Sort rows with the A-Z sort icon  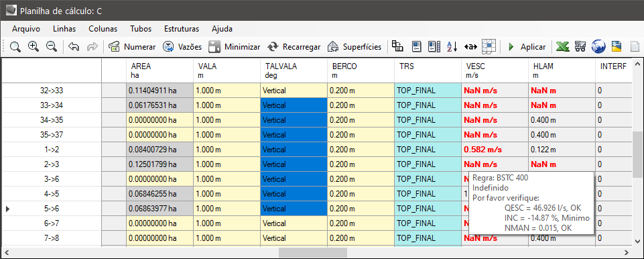(452, 47)
